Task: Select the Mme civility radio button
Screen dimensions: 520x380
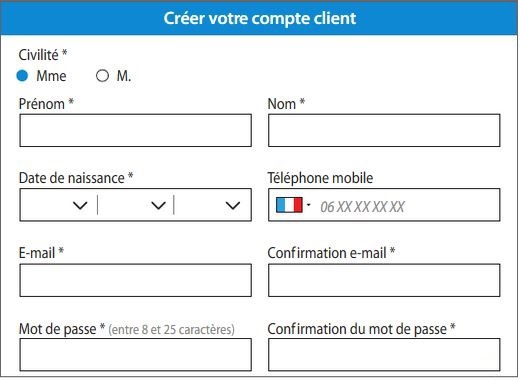Action: (x=22, y=76)
